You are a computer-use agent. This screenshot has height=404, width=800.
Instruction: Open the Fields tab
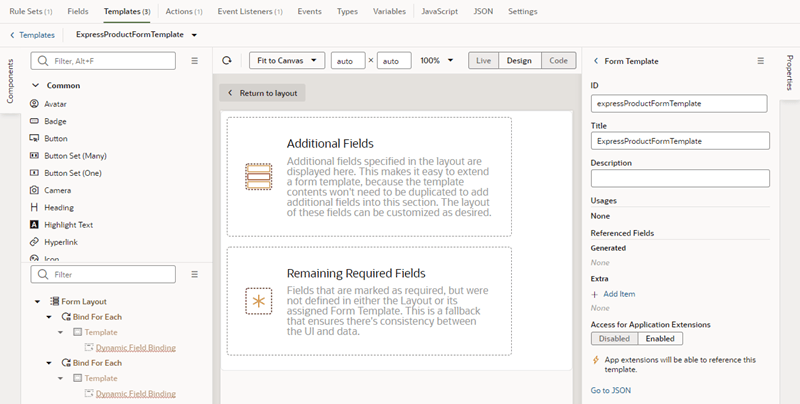(78, 11)
